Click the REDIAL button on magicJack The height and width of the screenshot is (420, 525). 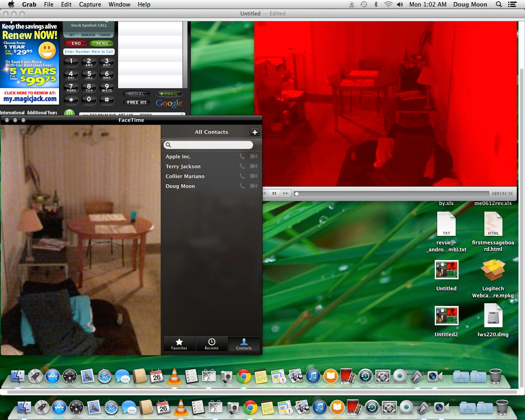[137, 94]
